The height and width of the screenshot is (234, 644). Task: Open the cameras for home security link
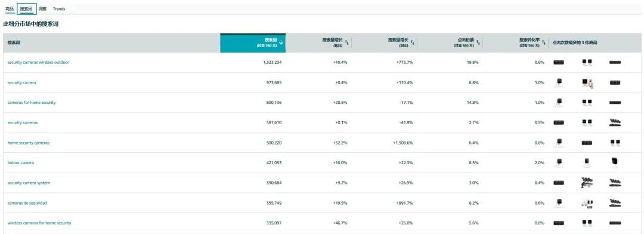click(32, 103)
